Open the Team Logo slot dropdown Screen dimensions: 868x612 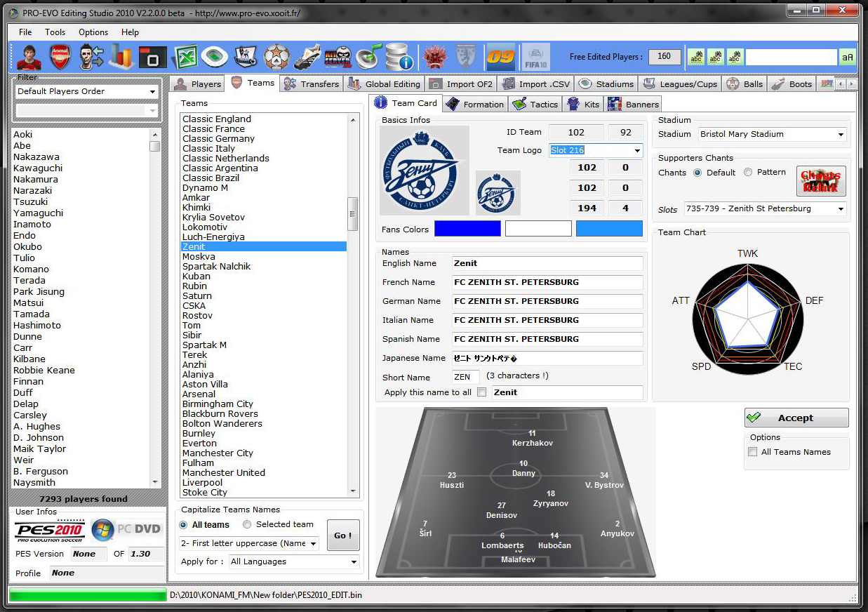pos(637,151)
